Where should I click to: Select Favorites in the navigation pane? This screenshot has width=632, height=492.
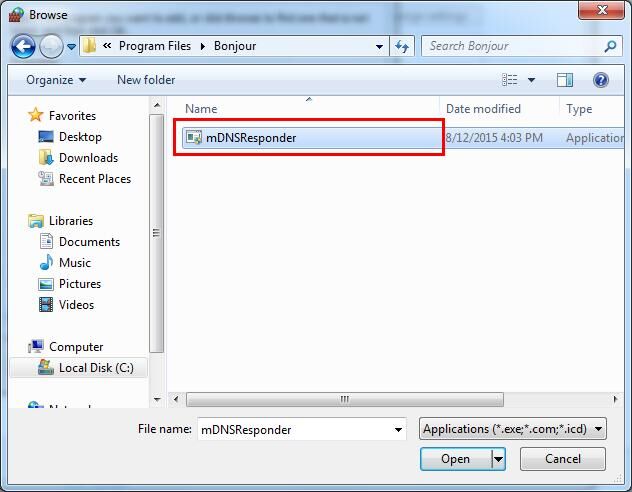pos(72,116)
